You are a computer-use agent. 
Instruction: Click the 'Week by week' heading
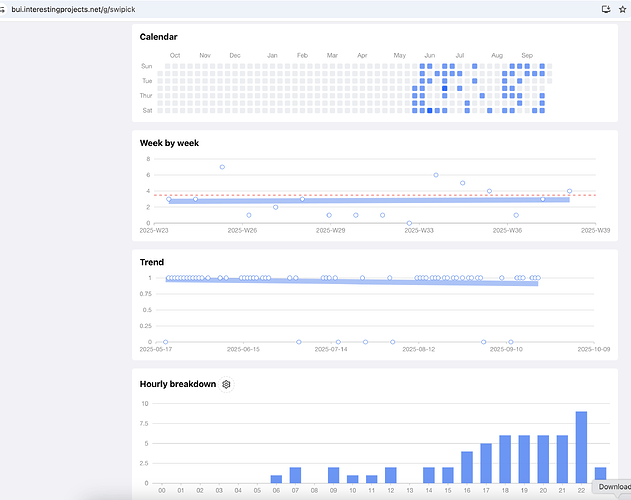169,143
